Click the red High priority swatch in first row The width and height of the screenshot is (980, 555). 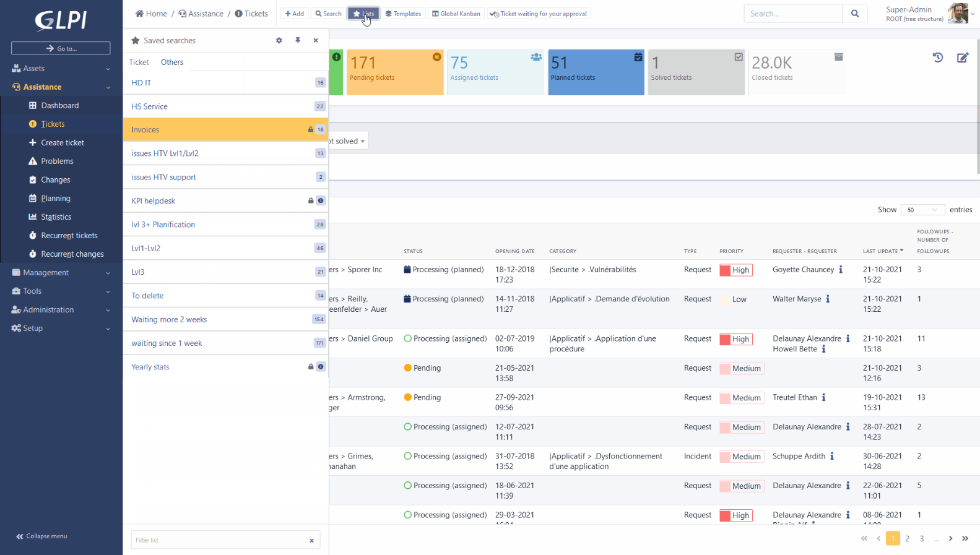click(725, 270)
